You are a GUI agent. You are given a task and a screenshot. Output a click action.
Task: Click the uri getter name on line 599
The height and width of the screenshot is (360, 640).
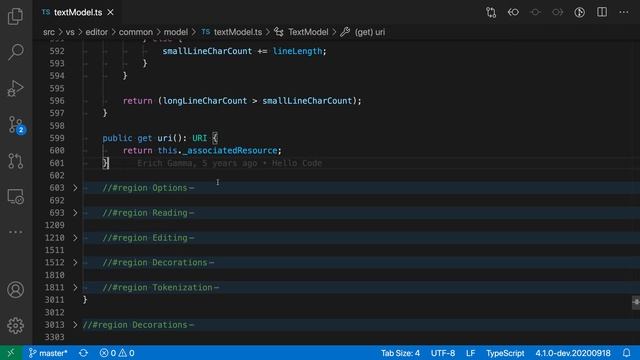pyautogui.click(x=165, y=138)
